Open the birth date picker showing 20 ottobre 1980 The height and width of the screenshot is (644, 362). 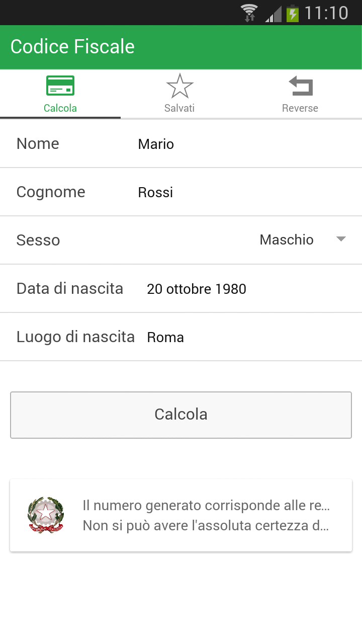click(197, 289)
